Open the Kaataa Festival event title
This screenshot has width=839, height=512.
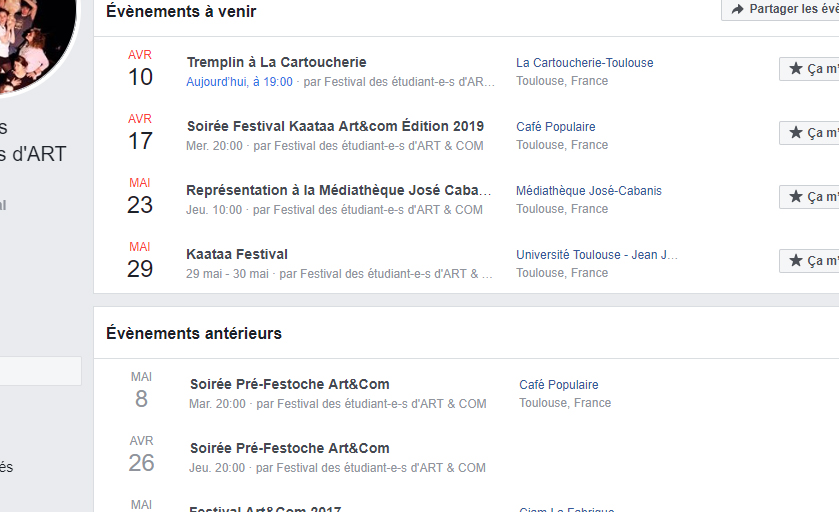237,254
